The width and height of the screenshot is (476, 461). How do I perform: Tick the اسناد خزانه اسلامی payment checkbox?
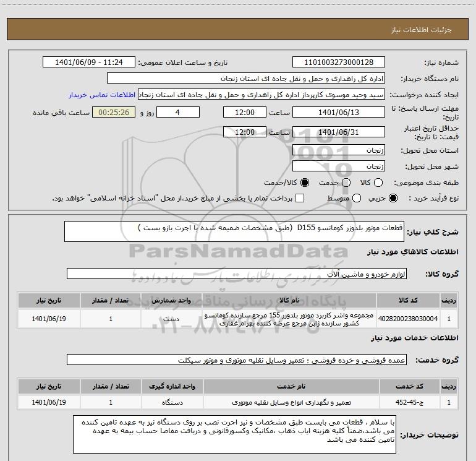coord(300,198)
